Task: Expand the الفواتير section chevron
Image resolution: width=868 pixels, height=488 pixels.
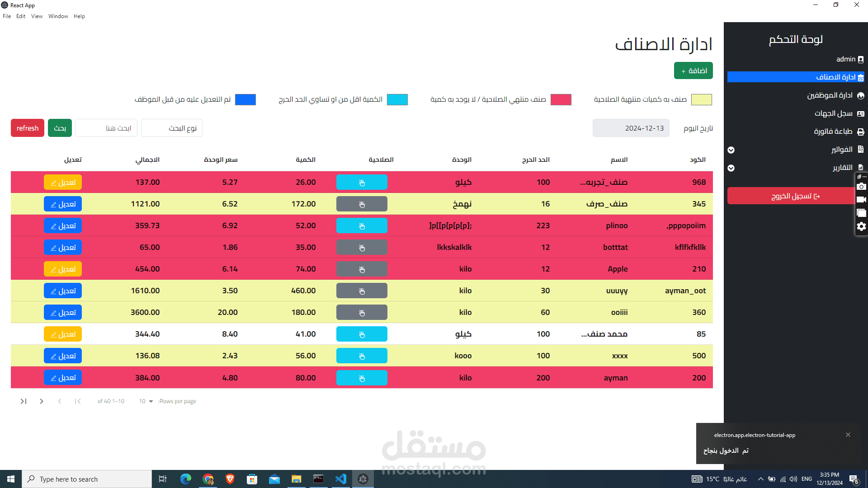Action: [x=731, y=150]
